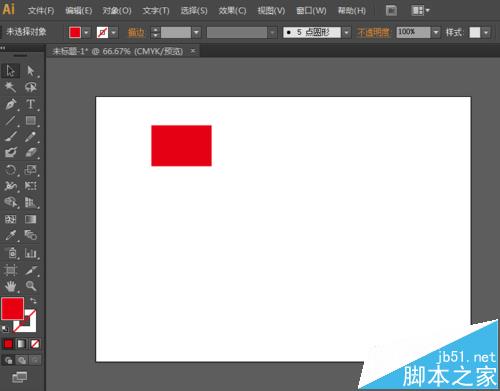Screen dimensions: 500x391
Task: Select the Type tool
Action: pyautogui.click(x=31, y=104)
